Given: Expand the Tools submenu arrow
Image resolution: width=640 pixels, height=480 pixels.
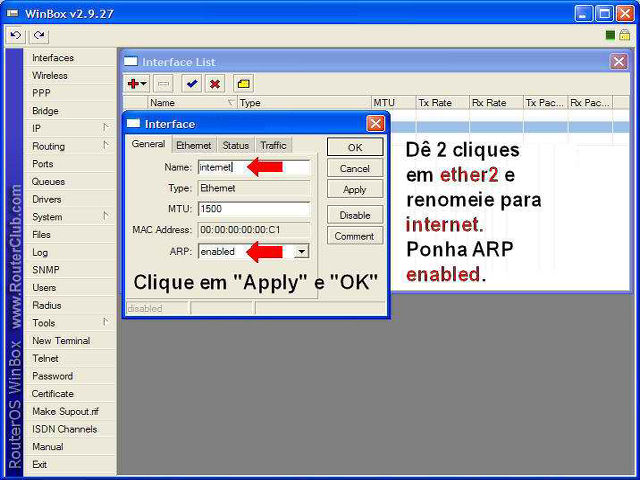Looking at the screenshot, I should point(106,322).
